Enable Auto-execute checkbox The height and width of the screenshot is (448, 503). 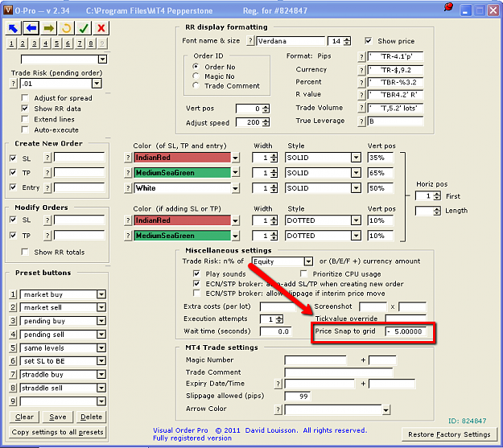click(25, 129)
